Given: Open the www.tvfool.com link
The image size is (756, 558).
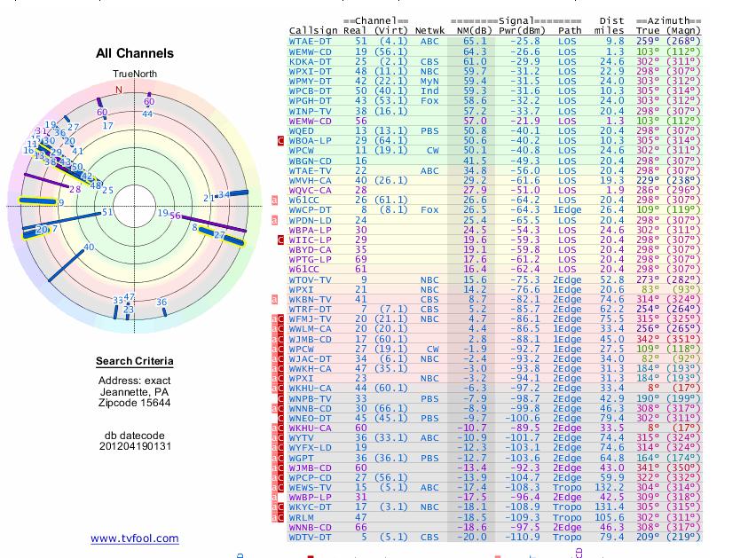Looking at the screenshot, I should tap(135, 538).
